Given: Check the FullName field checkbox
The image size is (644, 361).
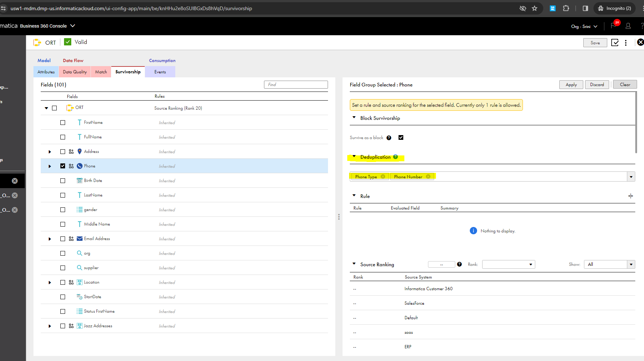Looking at the screenshot, I should click(x=63, y=137).
